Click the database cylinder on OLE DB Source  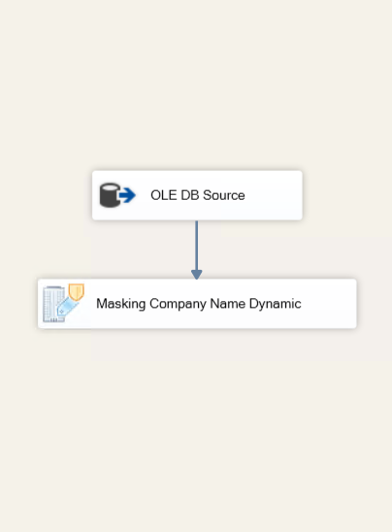click(x=110, y=195)
